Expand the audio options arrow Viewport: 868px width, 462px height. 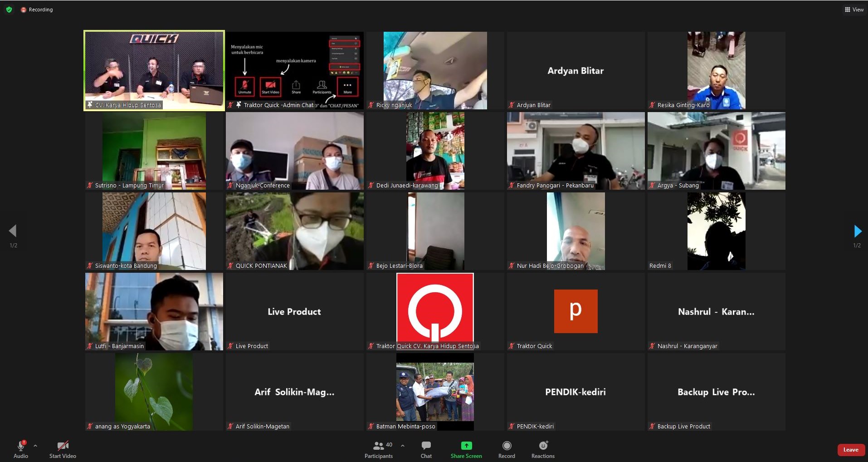35,446
